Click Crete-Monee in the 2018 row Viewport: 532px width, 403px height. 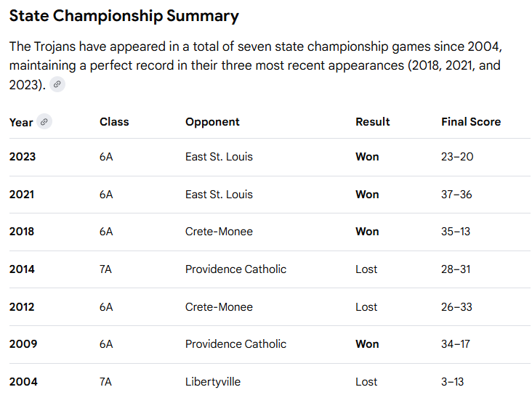tap(219, 232)
